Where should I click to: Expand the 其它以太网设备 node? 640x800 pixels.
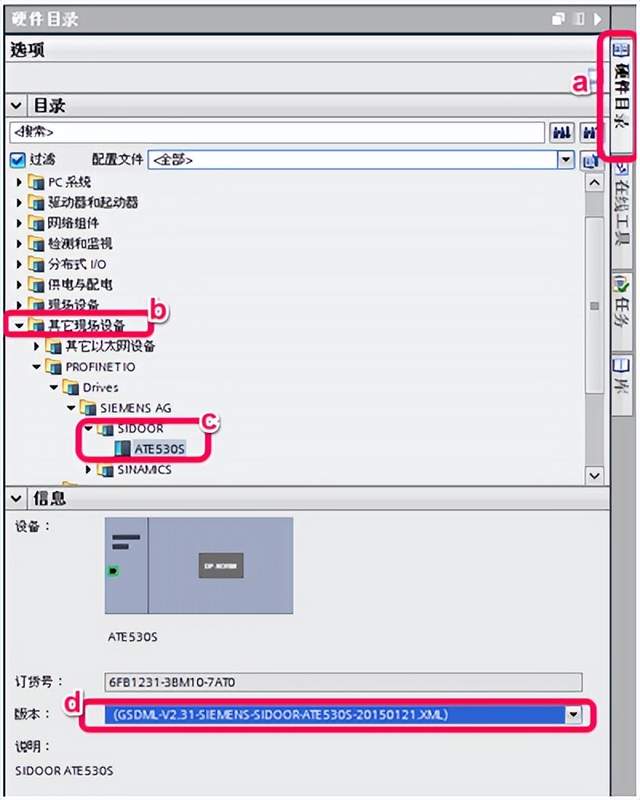(36, 346)
